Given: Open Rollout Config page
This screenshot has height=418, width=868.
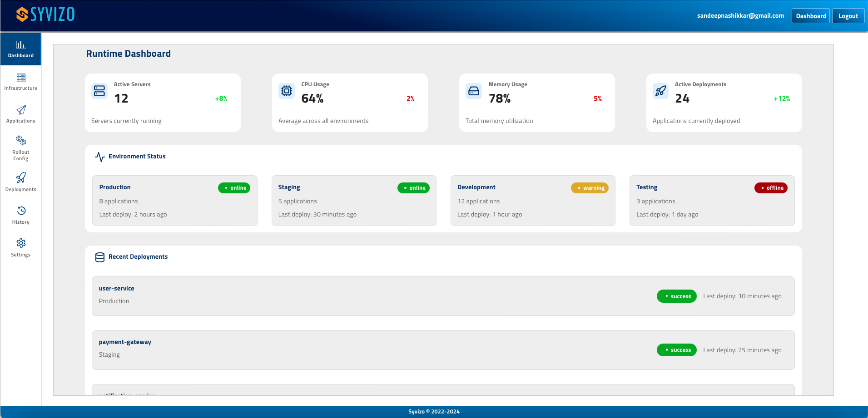Looking at the screenshot, I should coord(21,148).
